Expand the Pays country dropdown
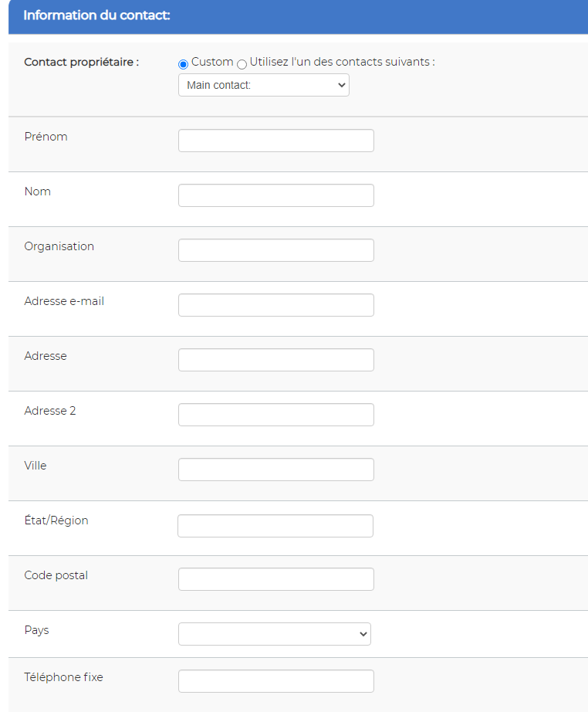588x712 pixels. [275, 634]
